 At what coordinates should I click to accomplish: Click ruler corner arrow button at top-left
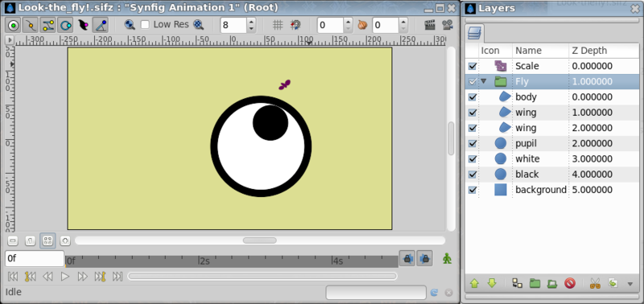click(10, 40)
